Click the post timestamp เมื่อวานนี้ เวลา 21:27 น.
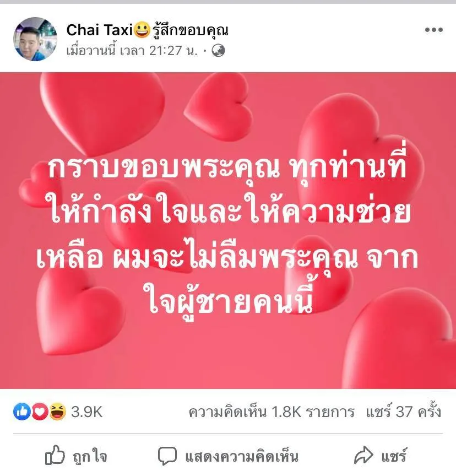 (x=132, y=51)
